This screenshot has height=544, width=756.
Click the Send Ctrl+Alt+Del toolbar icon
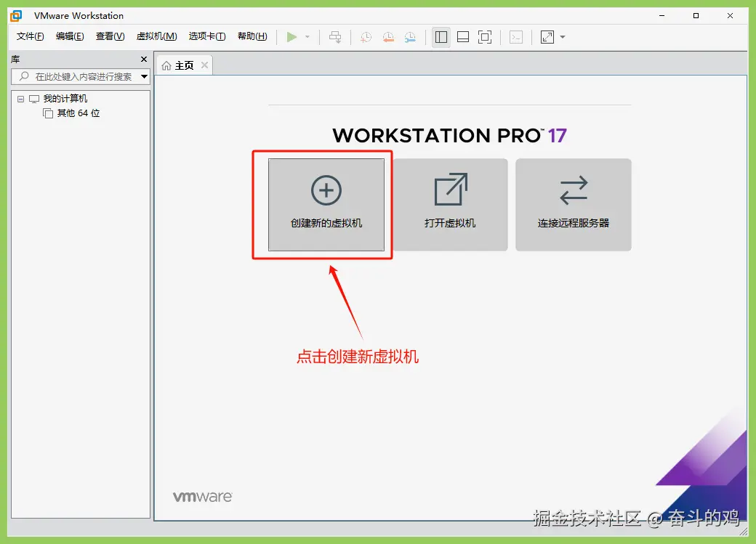click(335, 37)
